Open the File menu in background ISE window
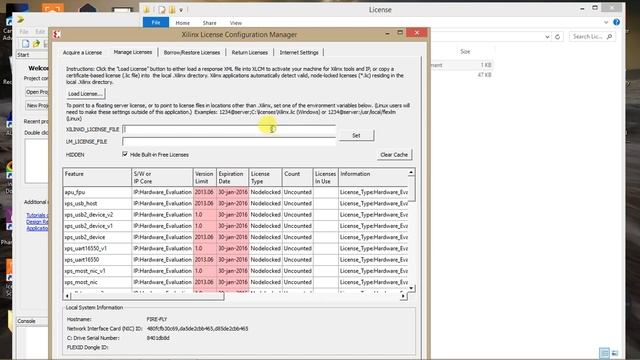Viewport: 640px width, 360px height. pyautogui.click(x=24, y=31)
